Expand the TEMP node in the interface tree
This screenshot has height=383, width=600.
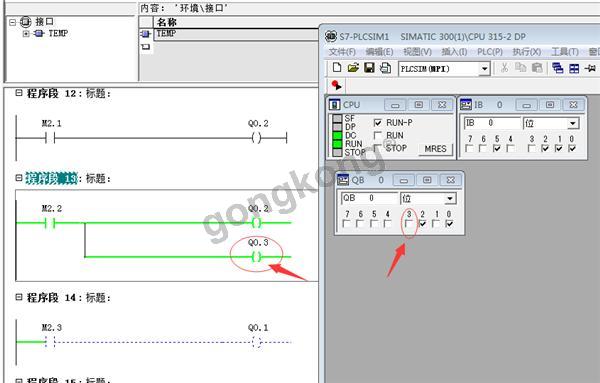pyautogui.click(x=26, y=34)
